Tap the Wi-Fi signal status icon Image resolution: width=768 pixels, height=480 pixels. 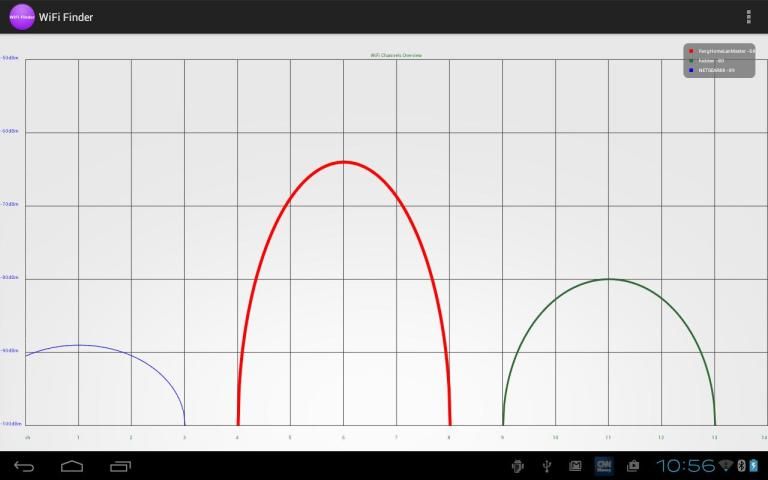click(725, 466)
